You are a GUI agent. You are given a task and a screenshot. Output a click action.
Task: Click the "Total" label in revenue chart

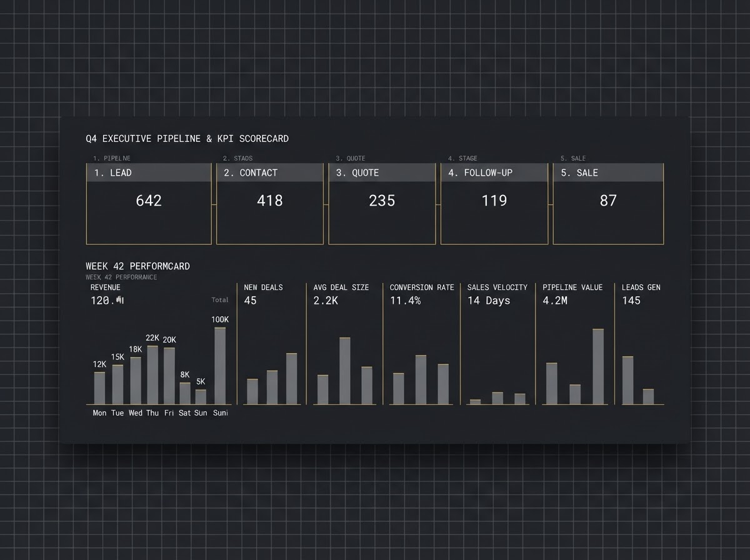coord(220,300)
